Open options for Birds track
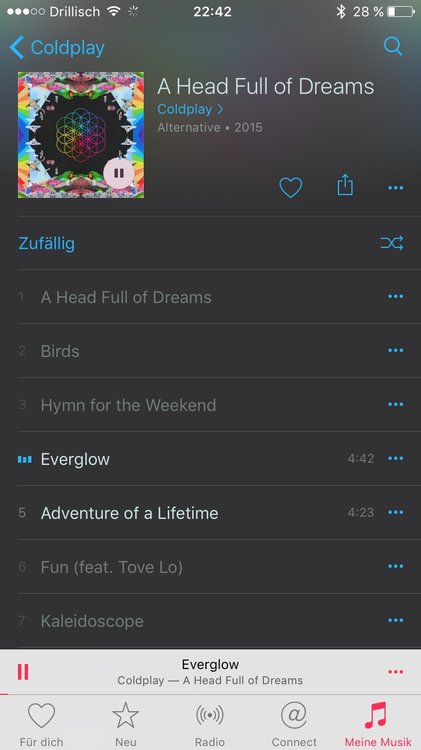The image size is (421, 750). tap(396, 350)
